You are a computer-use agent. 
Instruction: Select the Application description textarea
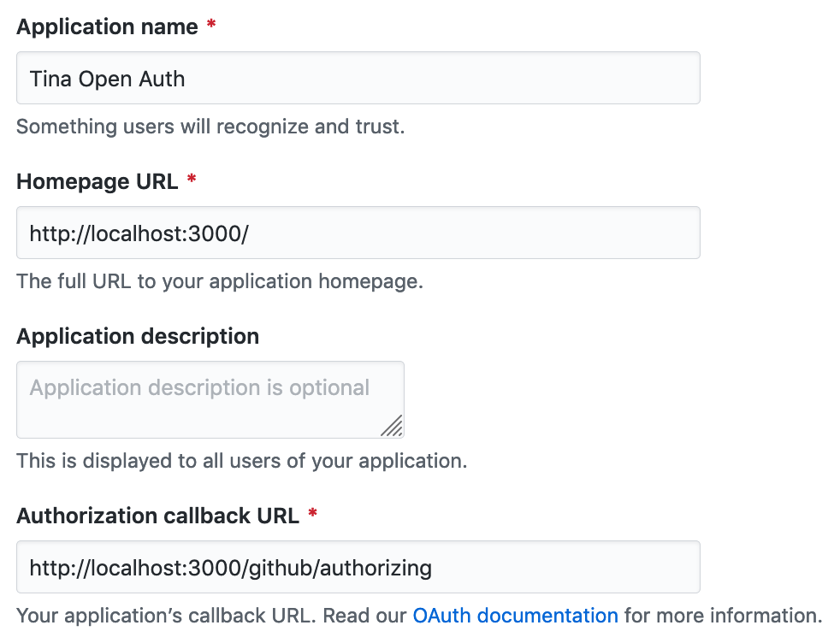[210, 399]
